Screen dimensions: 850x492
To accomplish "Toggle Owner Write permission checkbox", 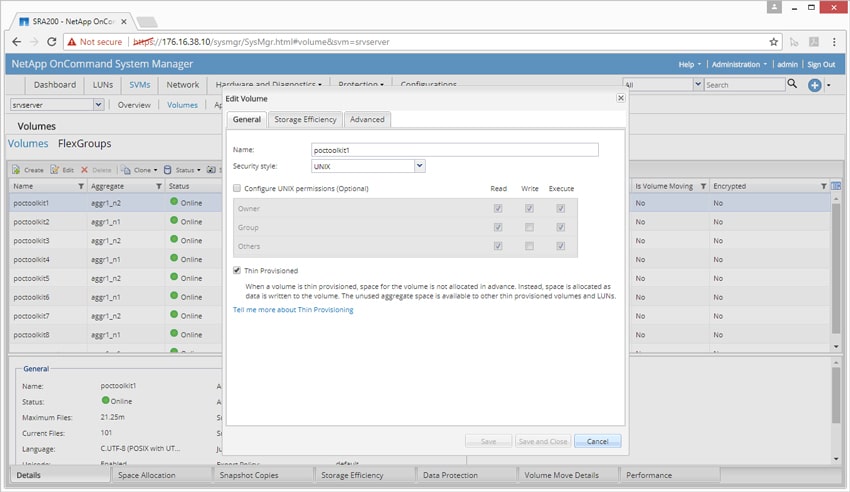I will (529, 208).
